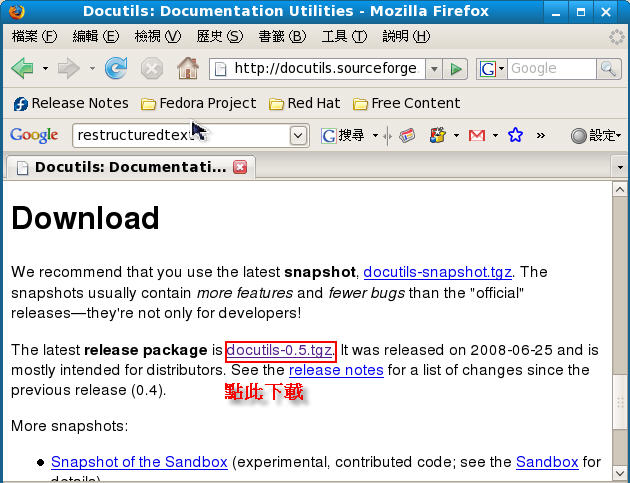Image resolution: width=630 pixels, height=483 pixels.
Task: Open the Gmail icon dropdown arrow
Action: tap(495, 135)
